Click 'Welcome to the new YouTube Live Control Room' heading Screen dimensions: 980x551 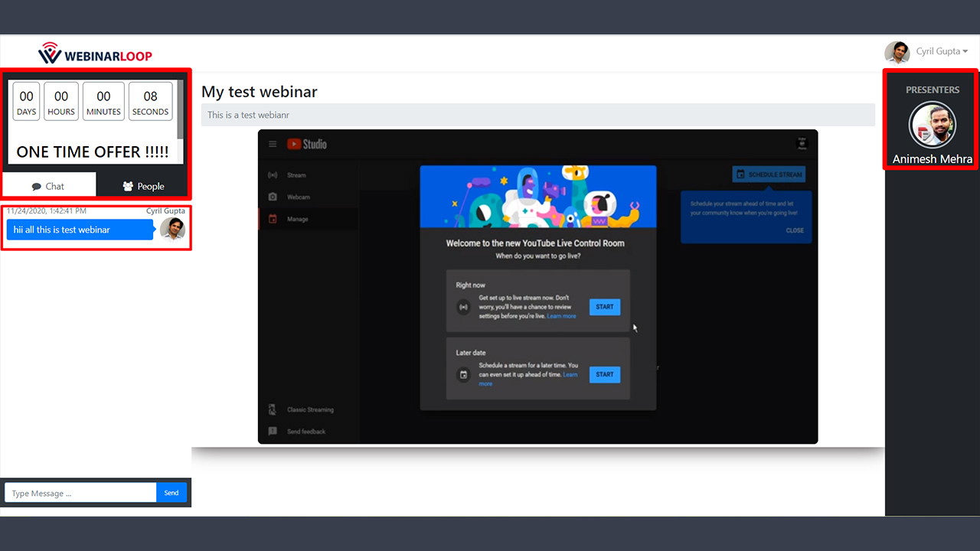pyautogui.click(x=535, y=243)
